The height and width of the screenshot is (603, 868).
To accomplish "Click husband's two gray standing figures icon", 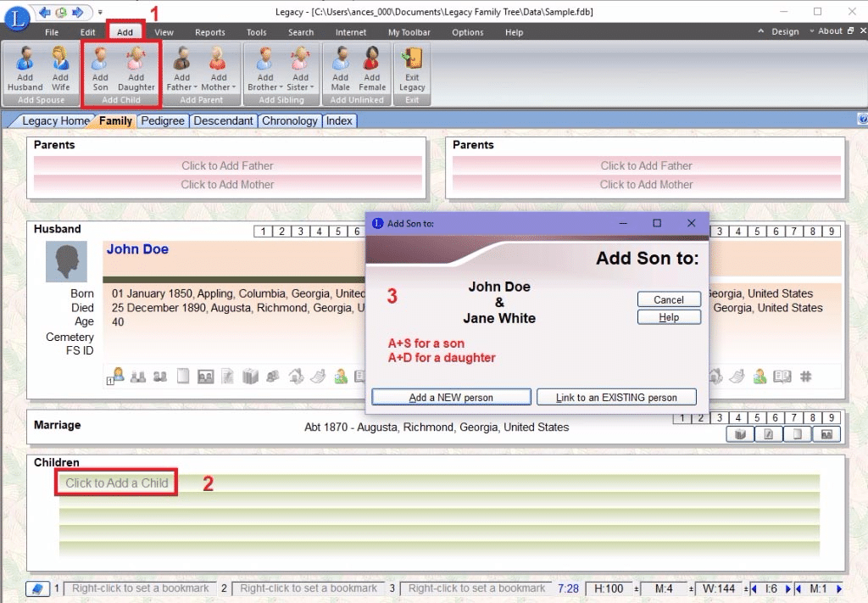I will (x=138, y=377).
